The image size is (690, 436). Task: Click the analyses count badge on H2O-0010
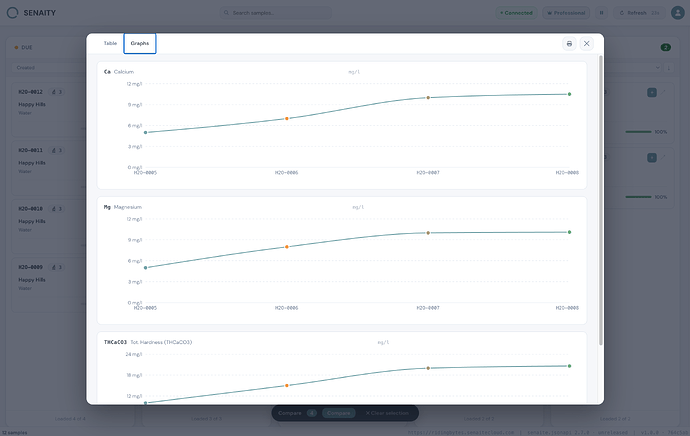[x=57, y=209]
